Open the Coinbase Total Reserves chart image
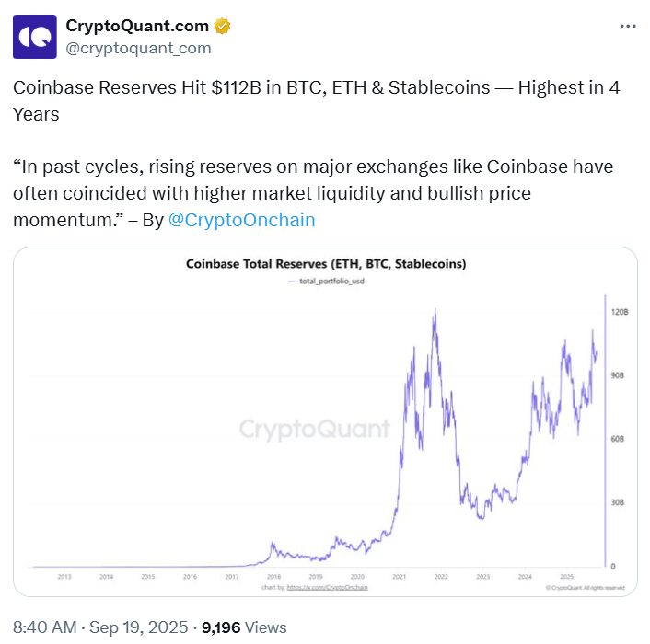This screenshot has height=644, width=650. pos(325,421)
